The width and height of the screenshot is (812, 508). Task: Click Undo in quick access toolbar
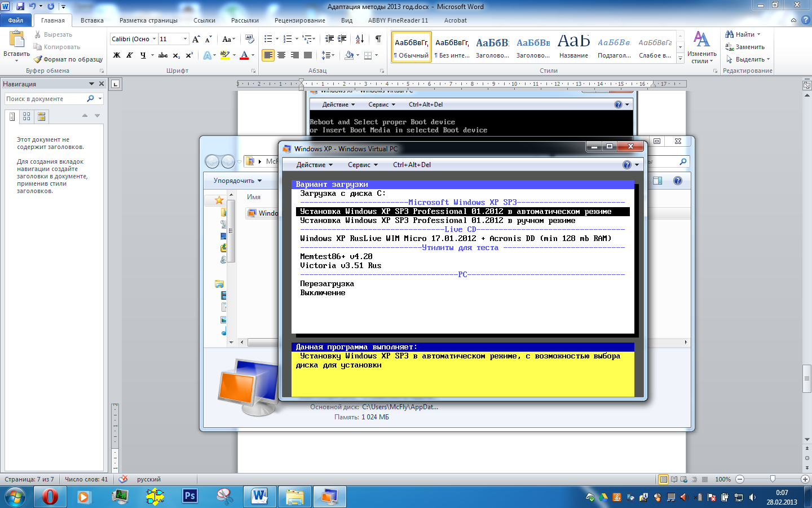point(33,6)
